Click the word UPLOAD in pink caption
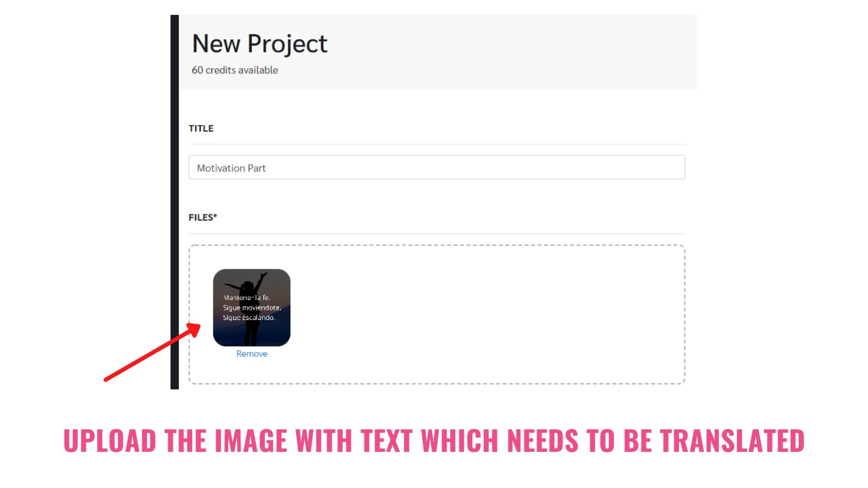This screenshot has width=868, height=488. point(110,441)
